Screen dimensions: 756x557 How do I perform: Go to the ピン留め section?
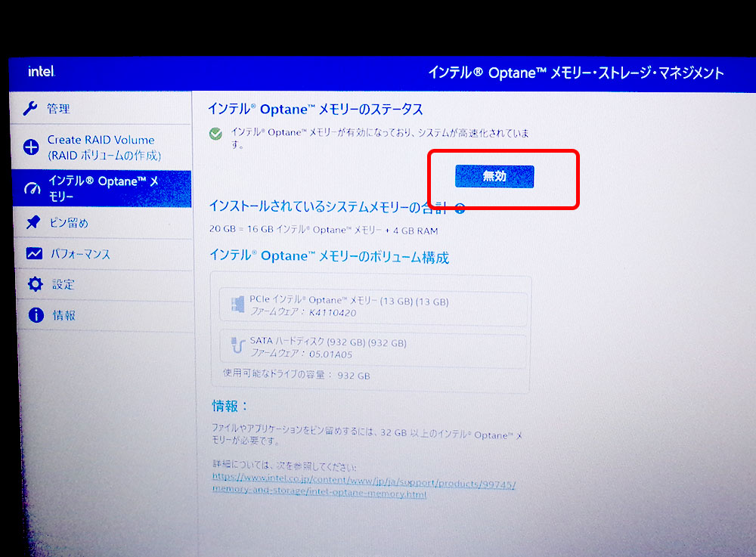[x=69, y=223]
